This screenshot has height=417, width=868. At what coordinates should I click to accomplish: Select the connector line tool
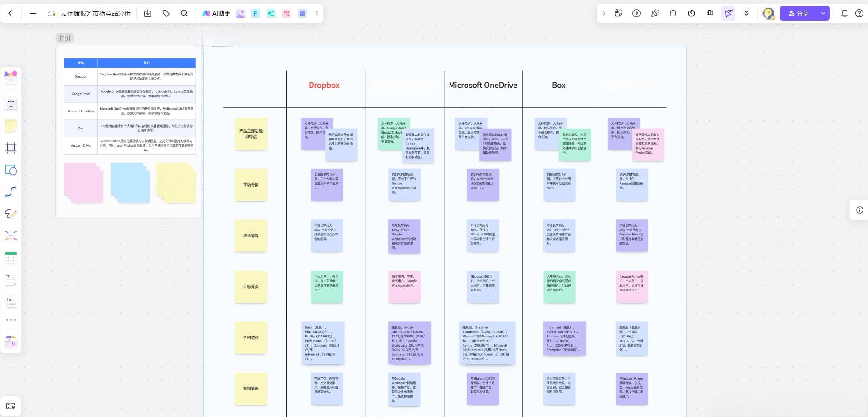(11, 192)
